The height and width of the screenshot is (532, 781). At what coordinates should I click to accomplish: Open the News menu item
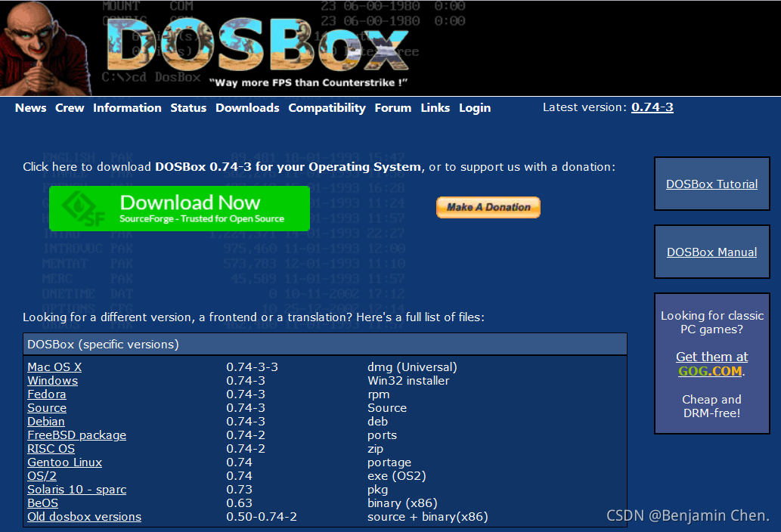click(30, 108)
